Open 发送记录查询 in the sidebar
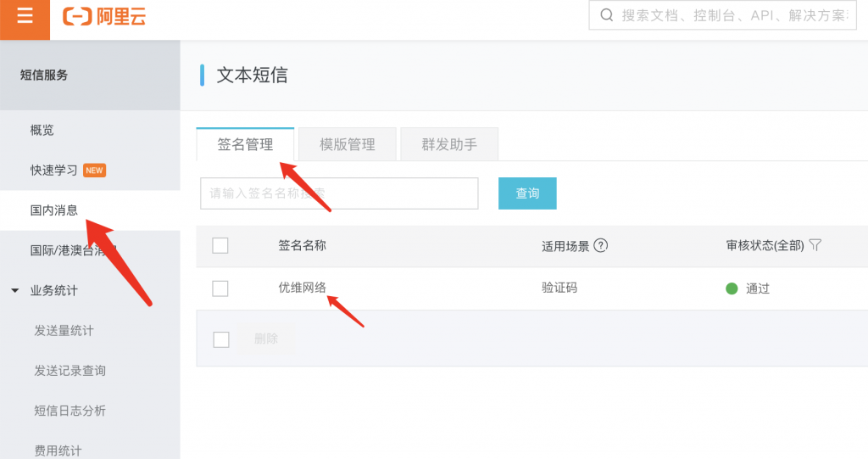This screenshot has height=459, width=868. [x=70, y=370]
